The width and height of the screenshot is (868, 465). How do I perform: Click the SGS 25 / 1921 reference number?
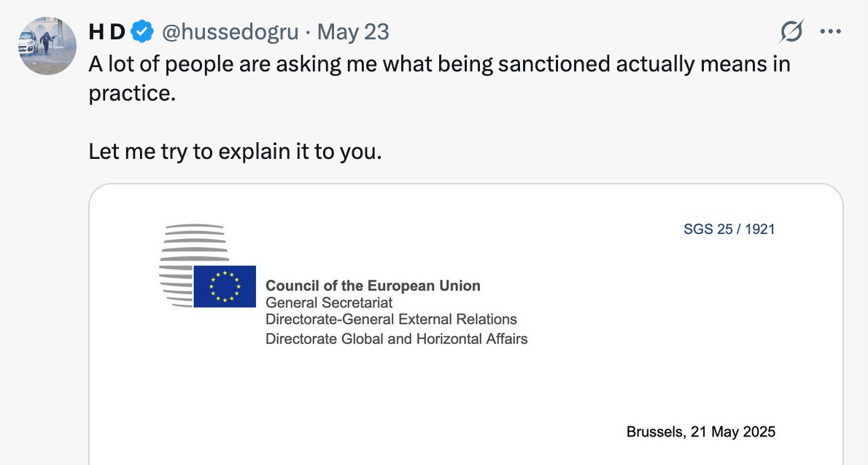pos(729,229)
